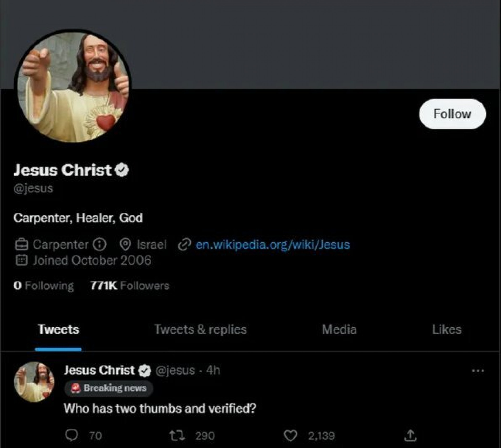Click the verified badge next to profile name
The height and width of the screenshot is (448, 501).
[122, 170]
